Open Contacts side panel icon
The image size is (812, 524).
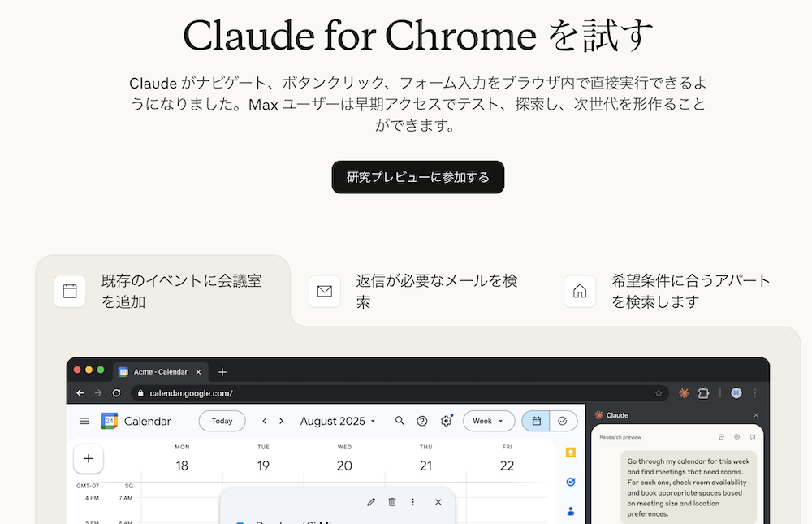pyautogui.click(x=571, y=511)
